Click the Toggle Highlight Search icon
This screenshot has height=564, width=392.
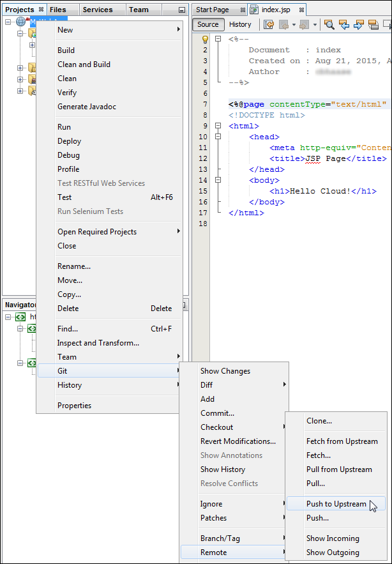(x=373, y=24)
